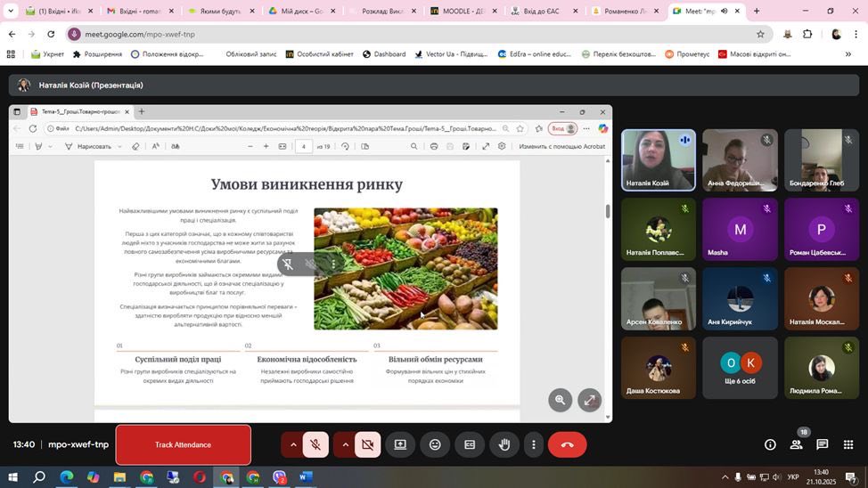Open the people panel showing 18
This screenshot has height=488, width=868.
796,445
